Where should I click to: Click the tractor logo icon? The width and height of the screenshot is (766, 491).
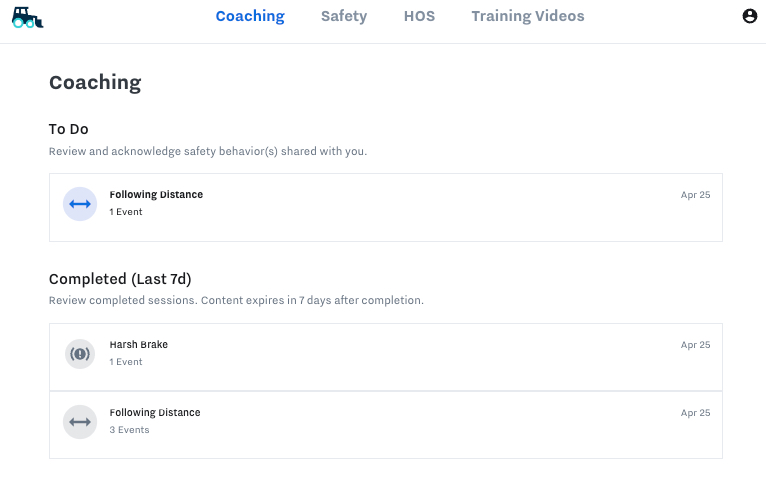27,17
